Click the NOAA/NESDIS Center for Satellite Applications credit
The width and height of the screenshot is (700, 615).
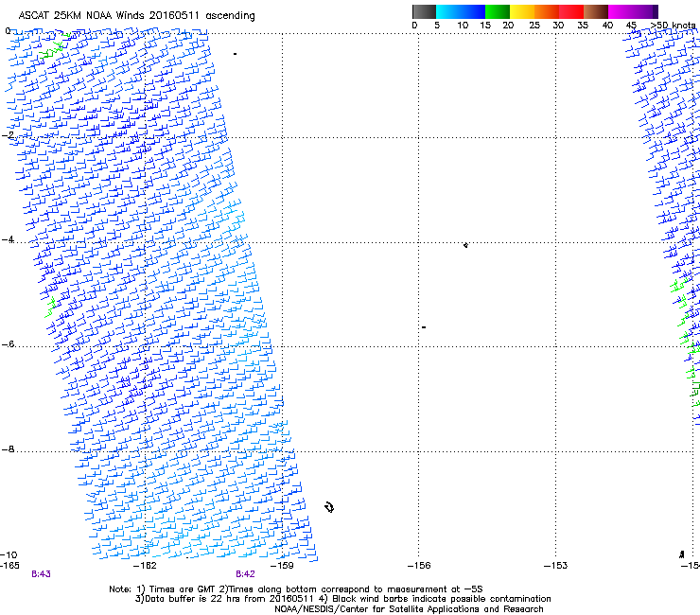click(x=409, y=609)
